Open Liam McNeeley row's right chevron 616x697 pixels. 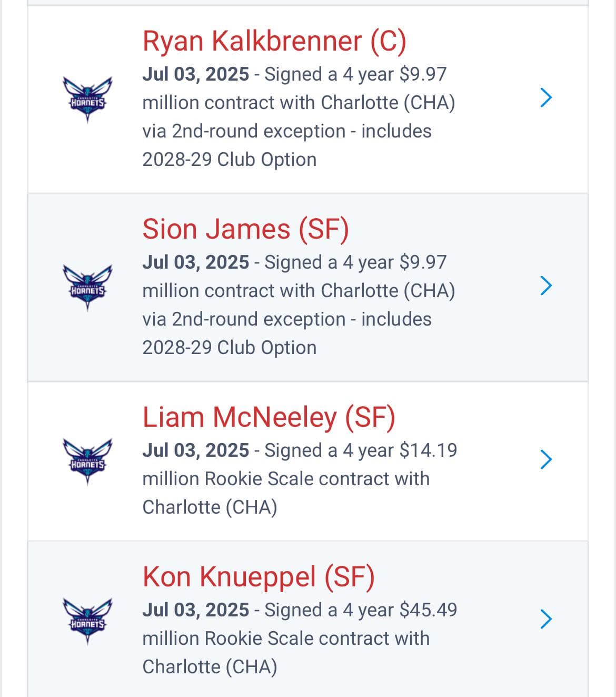click(x=546, y=459)
